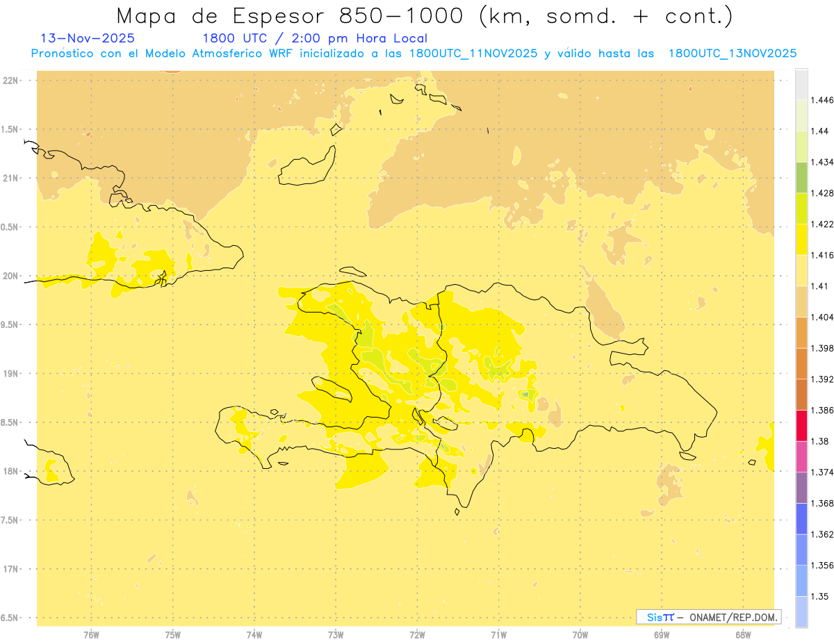The width and height of the screenshot is (834, 644).
Task: Pick the bright yellow swatch between 1.416 and 1.422
Action: (x=801, y=239)
